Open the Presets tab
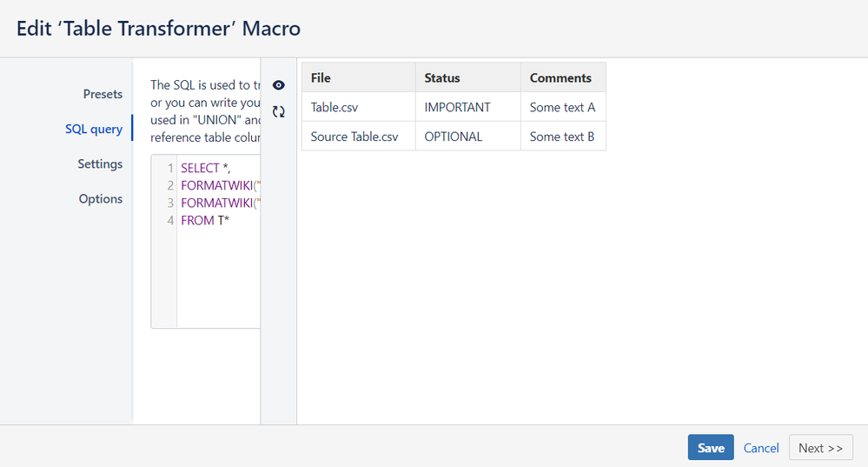Image resolution: width=868 pixels, height=467 pixels. click(103, 94)
